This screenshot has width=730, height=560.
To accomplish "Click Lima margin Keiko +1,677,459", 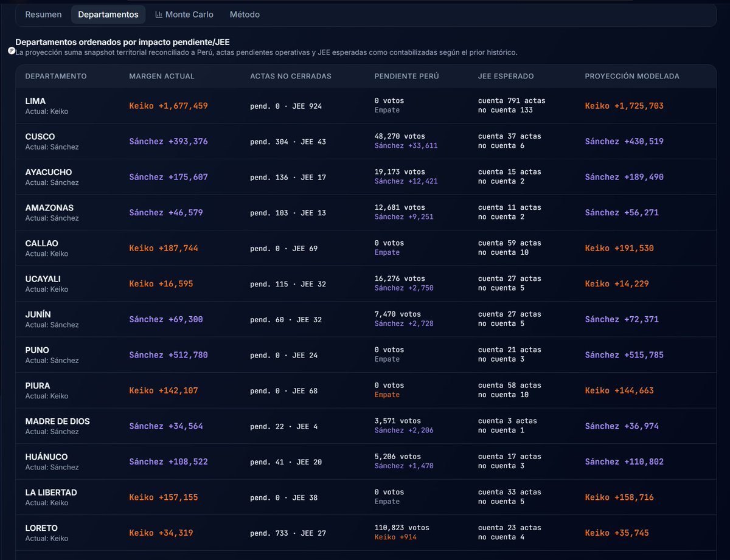I will [x=169, y=106].
